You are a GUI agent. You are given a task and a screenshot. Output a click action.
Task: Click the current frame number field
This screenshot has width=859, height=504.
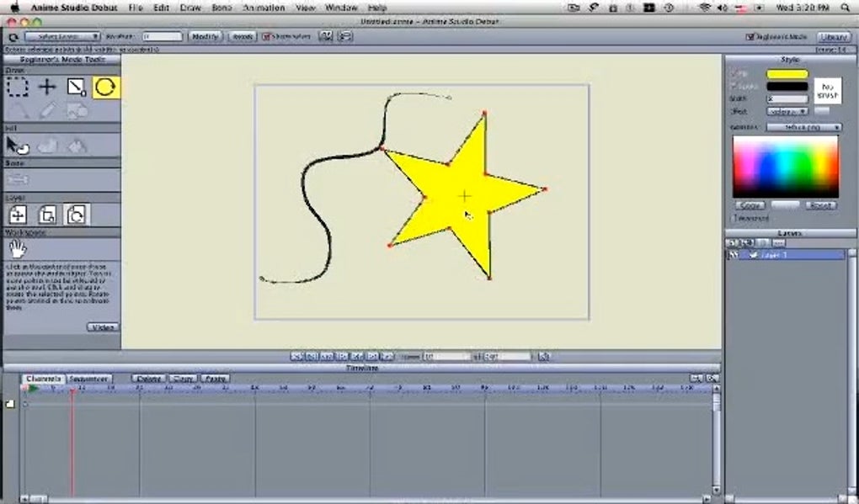pyautogui.click(x=447, y=356)
